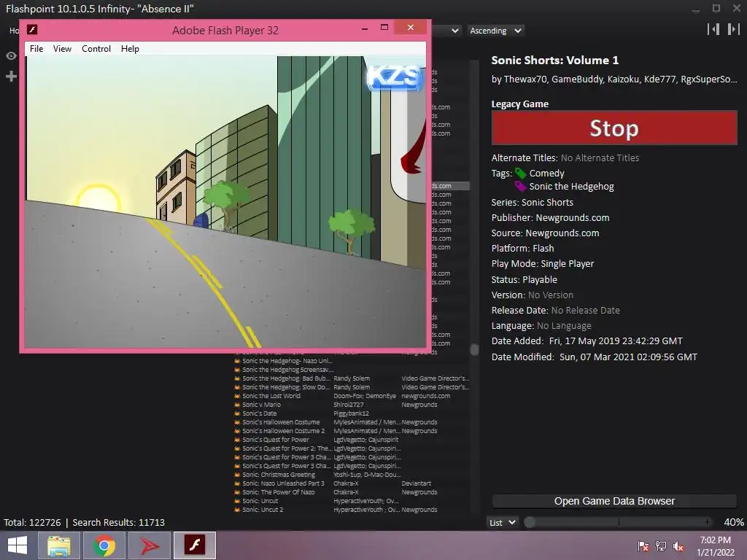
Task: Click the No Alternate Titles field
Action: pyautogui.click(x=600, y=158)
